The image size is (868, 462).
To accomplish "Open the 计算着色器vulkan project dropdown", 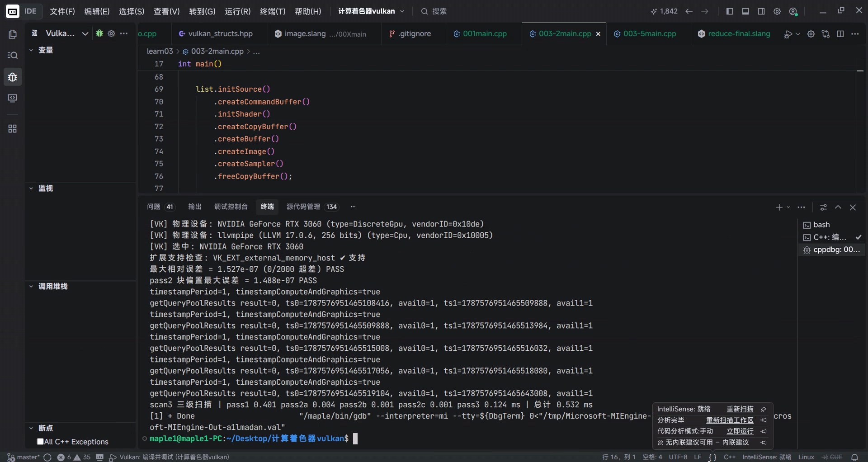I will [x=371, y=11].
